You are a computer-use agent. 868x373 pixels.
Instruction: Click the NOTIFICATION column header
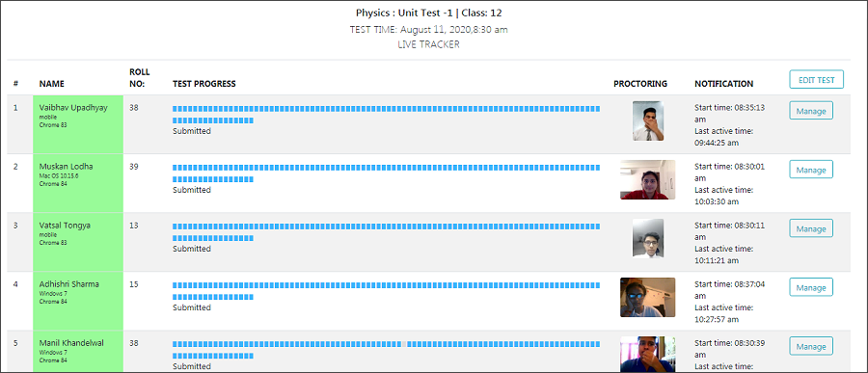[x=723, y=84]
